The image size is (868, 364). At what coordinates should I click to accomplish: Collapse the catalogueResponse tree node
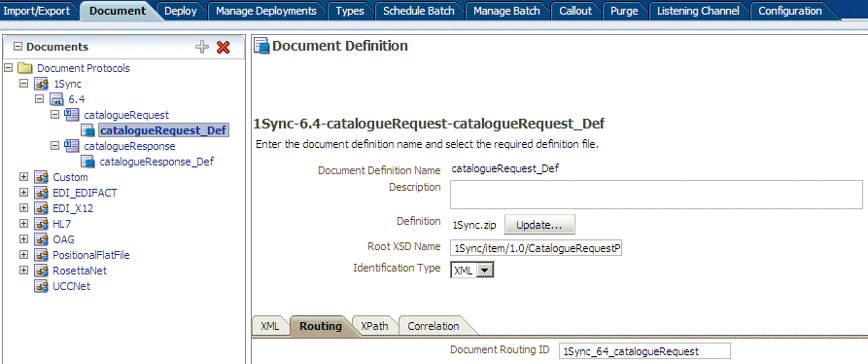54,146
